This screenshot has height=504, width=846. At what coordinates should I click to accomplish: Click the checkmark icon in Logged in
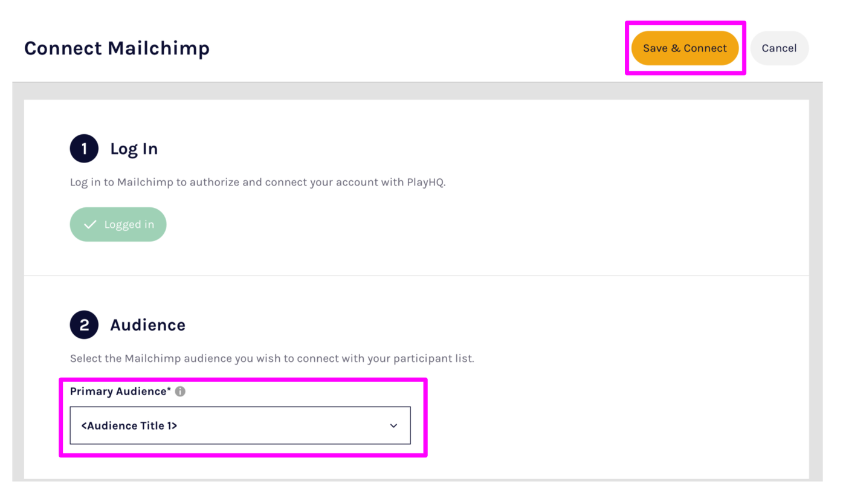coord(90,225)
